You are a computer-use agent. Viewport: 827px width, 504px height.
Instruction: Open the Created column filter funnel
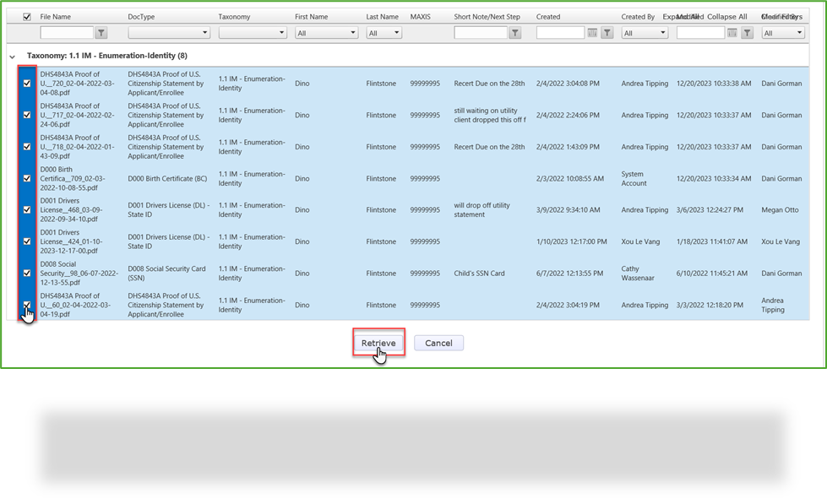coord(606,32)
